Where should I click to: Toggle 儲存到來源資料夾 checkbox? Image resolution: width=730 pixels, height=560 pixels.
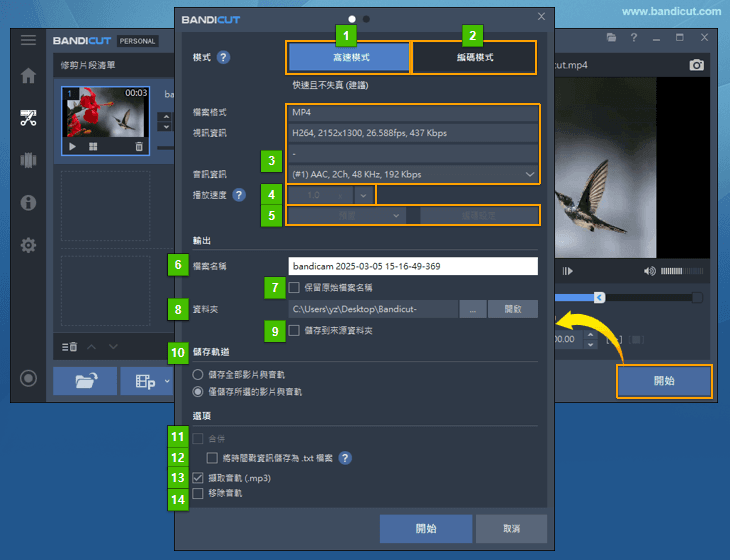click(x=294, y=331)
